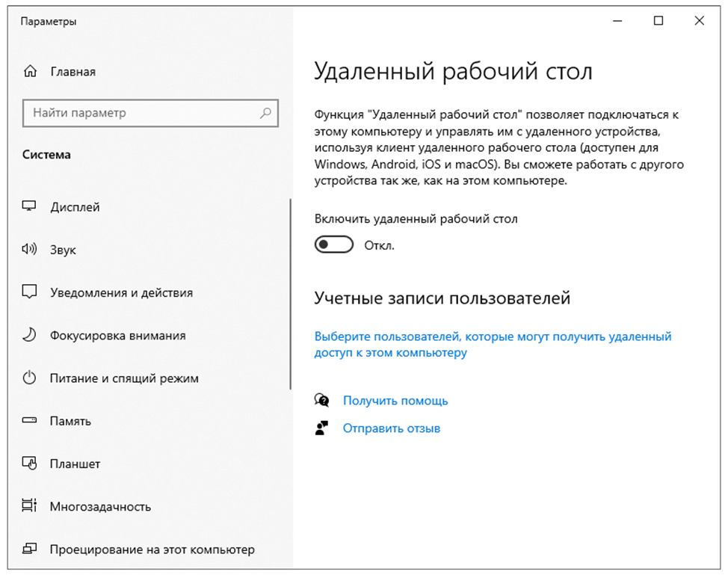Maximize the Параметры window
Screen dimensions: 728x575
pos(658,22)
